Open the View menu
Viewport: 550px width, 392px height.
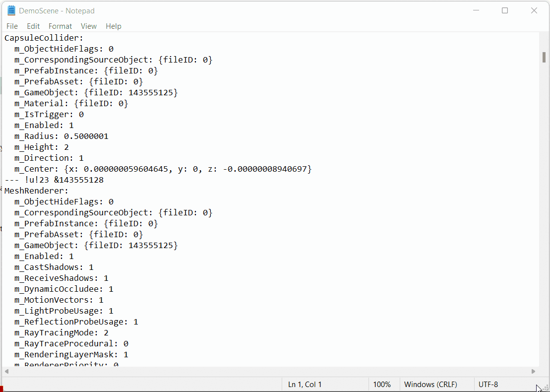[88, 26]
